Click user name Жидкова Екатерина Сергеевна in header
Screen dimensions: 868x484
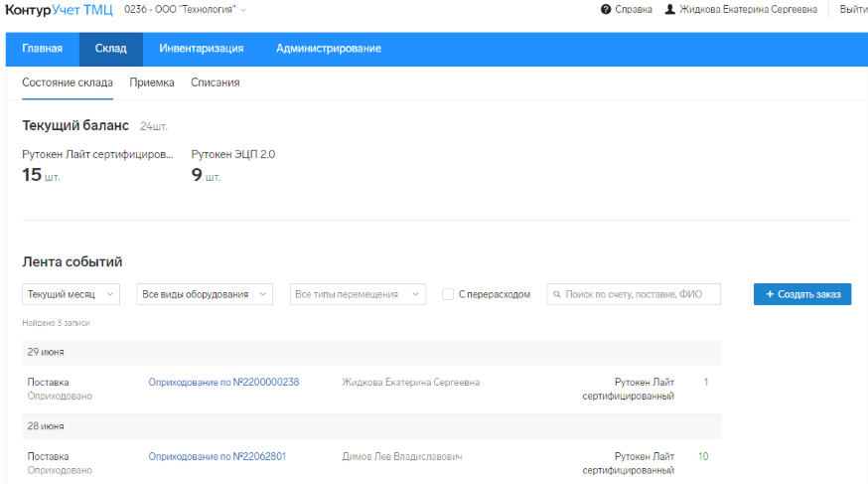(749, 9)
